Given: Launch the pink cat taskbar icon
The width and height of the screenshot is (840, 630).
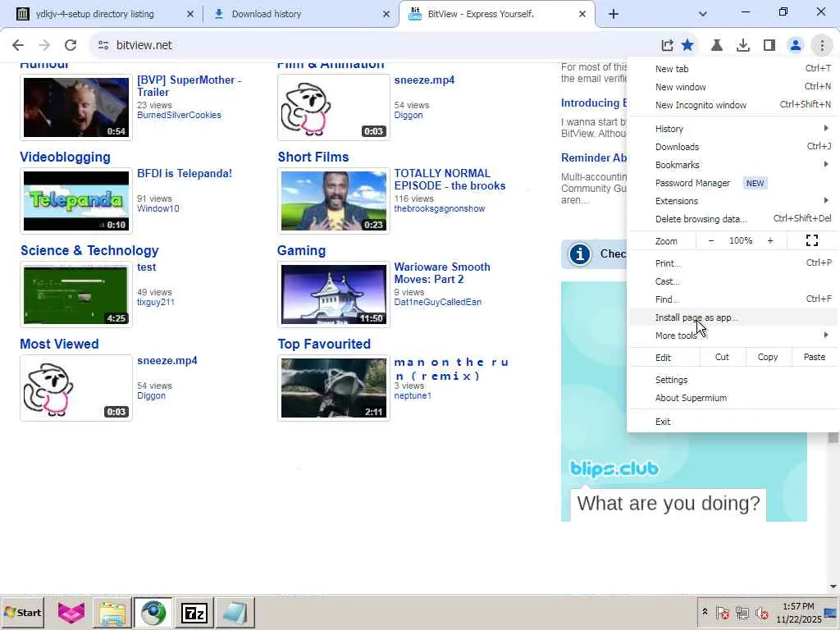Looking at the screenshot, I should click(71, 612).
